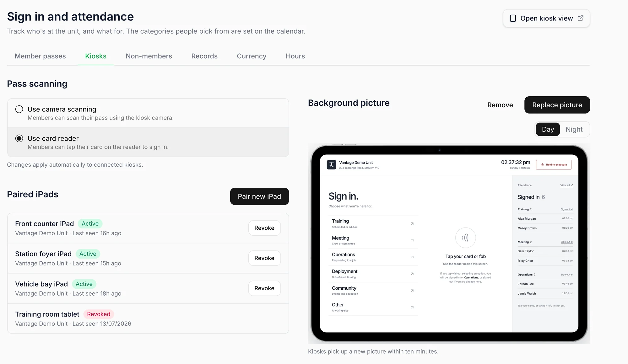Switch to the Non-members tab

click(149, 56)
